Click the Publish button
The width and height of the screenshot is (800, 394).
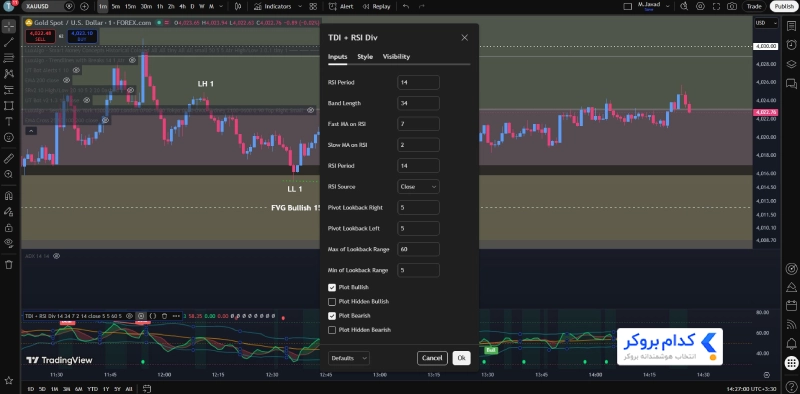tap(784, 7)
